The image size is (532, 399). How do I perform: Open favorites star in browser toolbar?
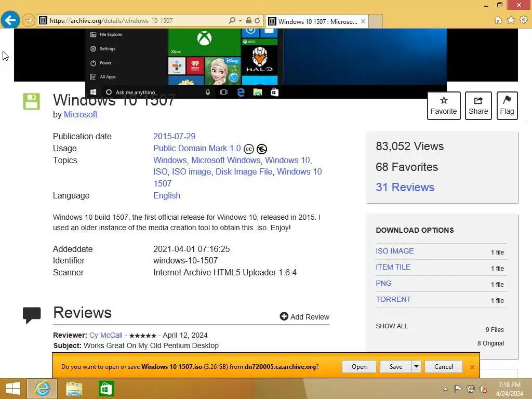(511, 20)
